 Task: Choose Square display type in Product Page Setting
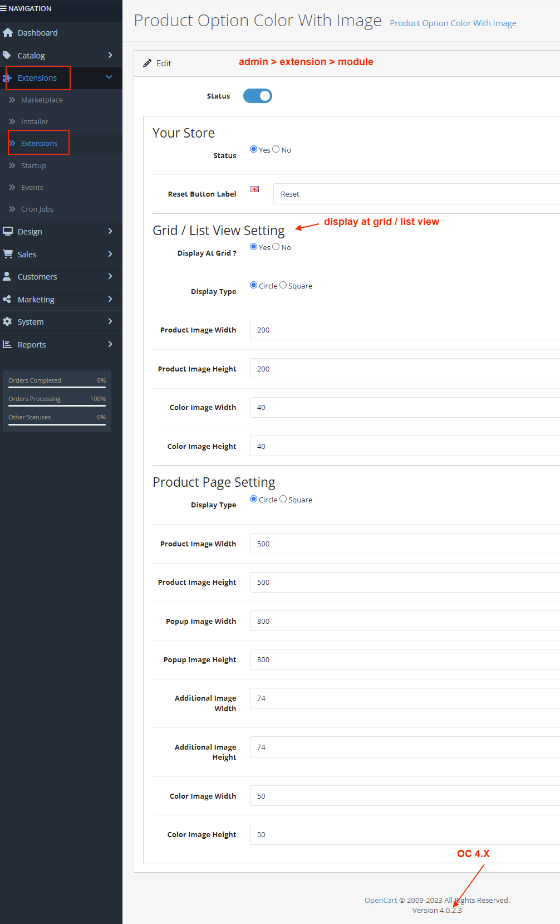(x=283, y=499)
